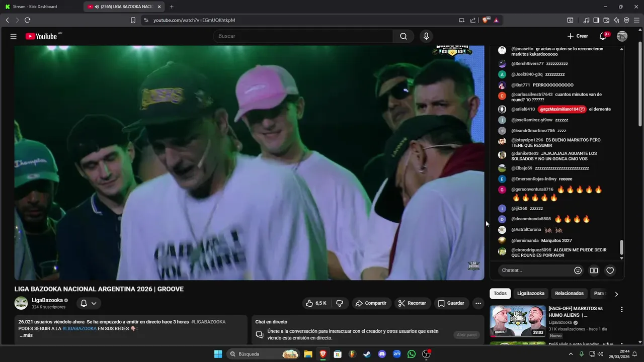Viewport: 644px width, 362px height.
Task: Expand the channel notification bell dropdown
Action: (89, 303)
